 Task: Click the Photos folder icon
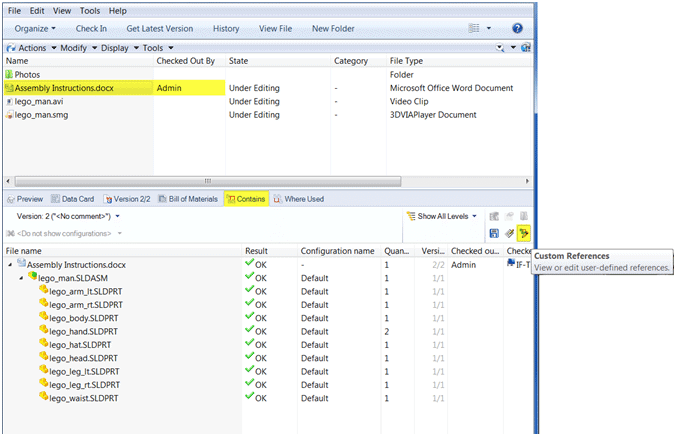tap(9, 74)
